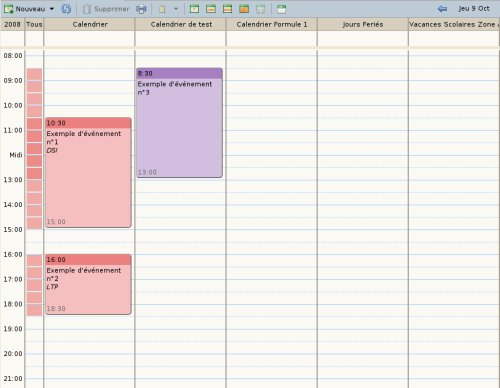The width and height of the screenshot is (500, 388).
Task: Select the Calendrier Formule 1 column header
Action: pos(272,24)
